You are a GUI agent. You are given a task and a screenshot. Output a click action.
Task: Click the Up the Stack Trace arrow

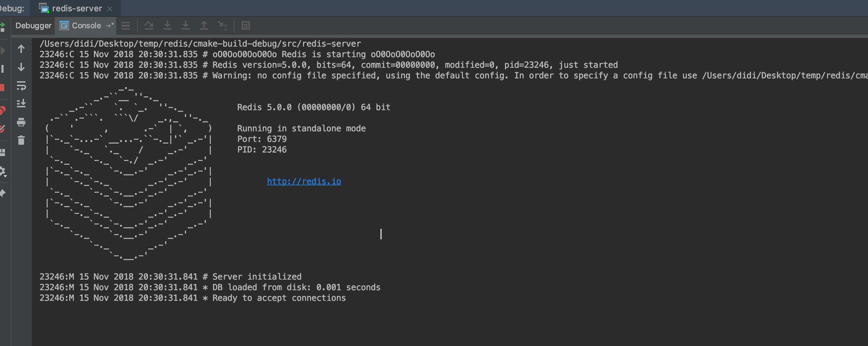pos(21,49)
